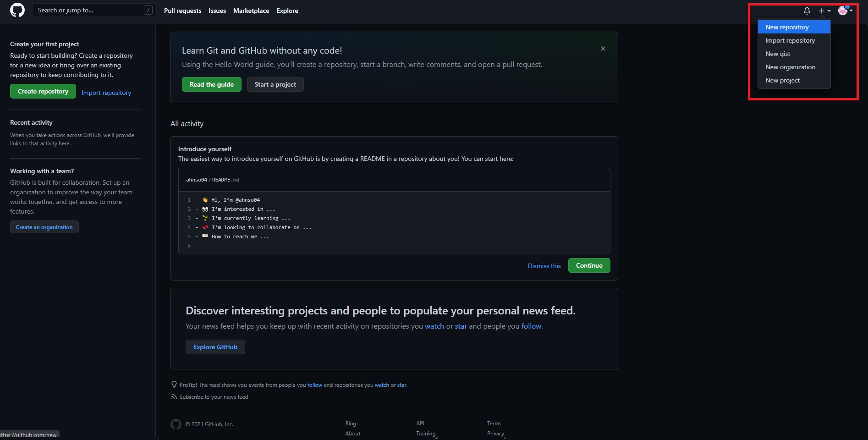The height and width of the screenshot is (440, 868).
Task: Click the ahnso04 / README.md file header
Action: click(213, 180)
